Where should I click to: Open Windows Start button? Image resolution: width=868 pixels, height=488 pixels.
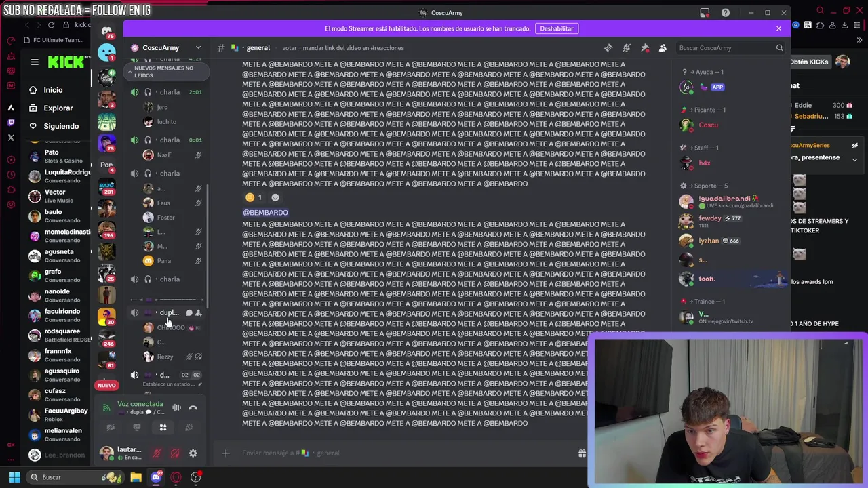14,477
